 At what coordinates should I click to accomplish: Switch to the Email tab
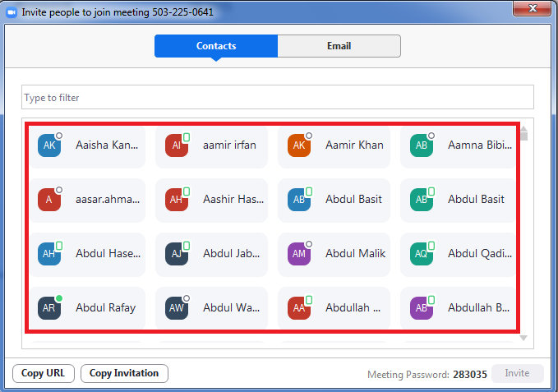click(339, 46)
